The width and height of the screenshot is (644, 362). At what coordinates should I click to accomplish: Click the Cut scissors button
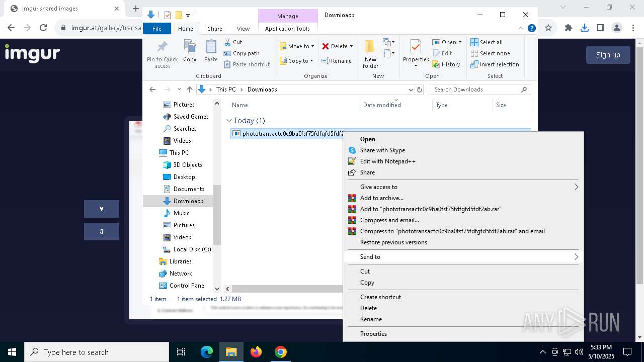233,42
